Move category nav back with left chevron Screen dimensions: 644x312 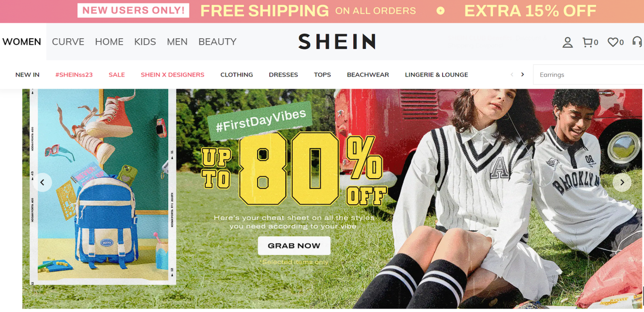pyautogui.click(x=512, y=74)
